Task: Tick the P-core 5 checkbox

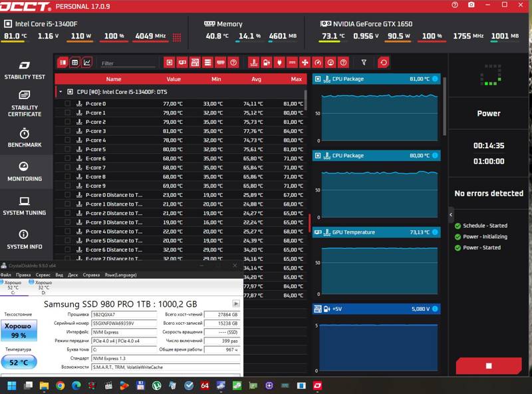Action: 68,149
